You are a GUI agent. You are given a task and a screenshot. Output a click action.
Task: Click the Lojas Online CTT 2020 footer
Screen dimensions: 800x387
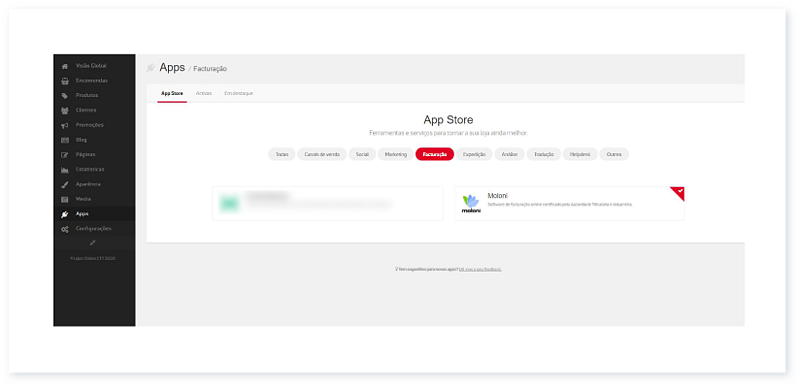pyautogui.click(x=93, y=259)
